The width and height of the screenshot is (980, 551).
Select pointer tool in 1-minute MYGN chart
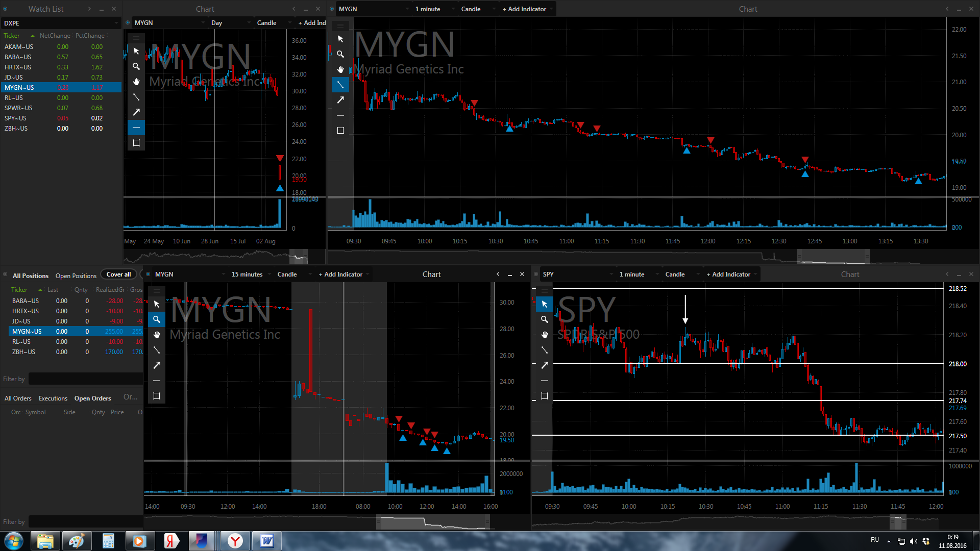point(340,39)
